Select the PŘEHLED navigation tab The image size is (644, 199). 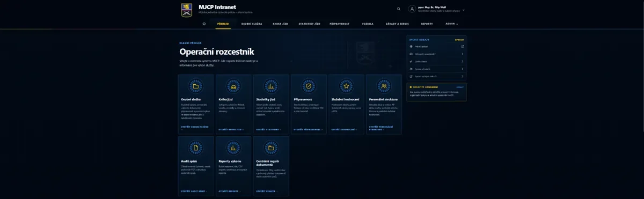pos(223,24)
